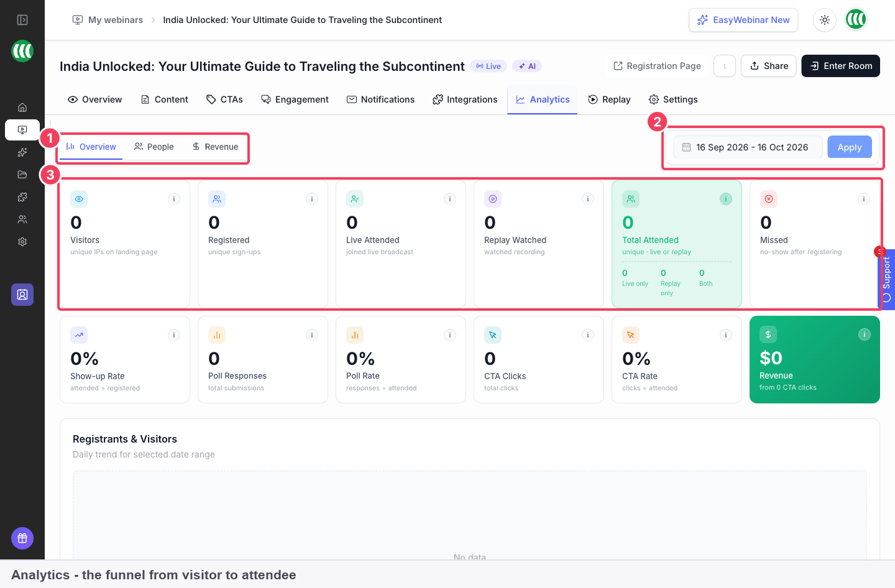Screen dimensions: 895x588
Task: Show info for CTA Clicks card
Action: 588,335
